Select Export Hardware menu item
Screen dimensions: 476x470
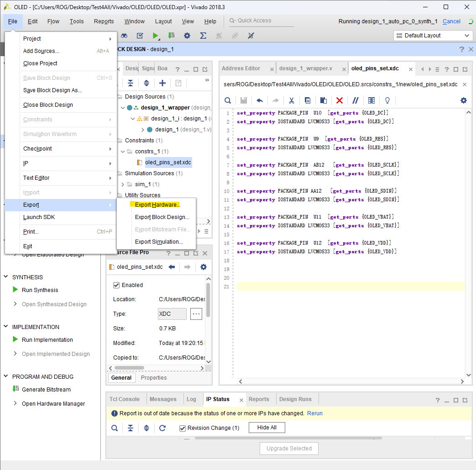click(157, 204)
